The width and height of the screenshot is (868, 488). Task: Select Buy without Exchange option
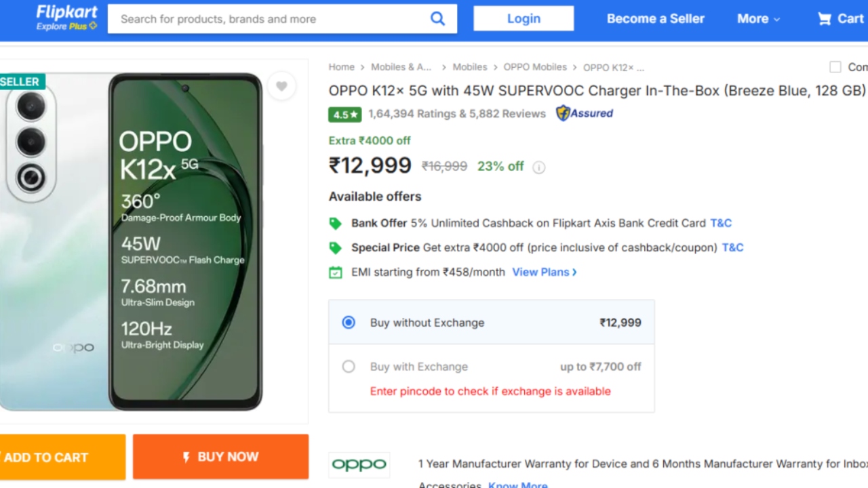[349, 323]
